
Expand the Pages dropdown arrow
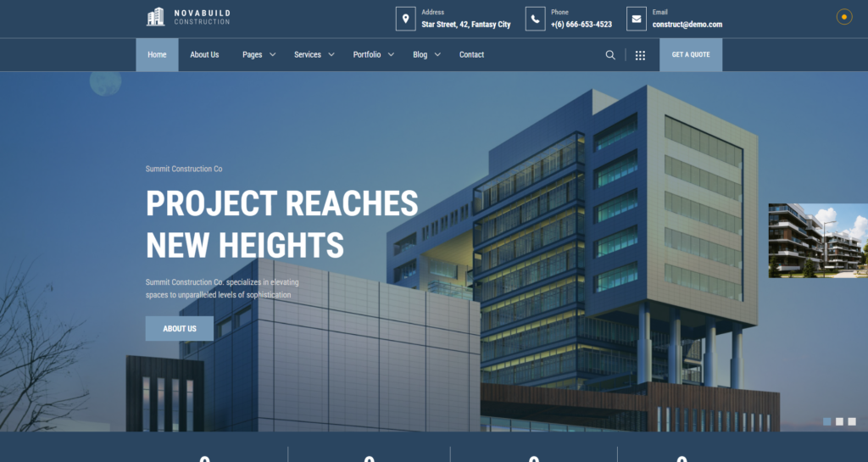(x=272, y=55)
